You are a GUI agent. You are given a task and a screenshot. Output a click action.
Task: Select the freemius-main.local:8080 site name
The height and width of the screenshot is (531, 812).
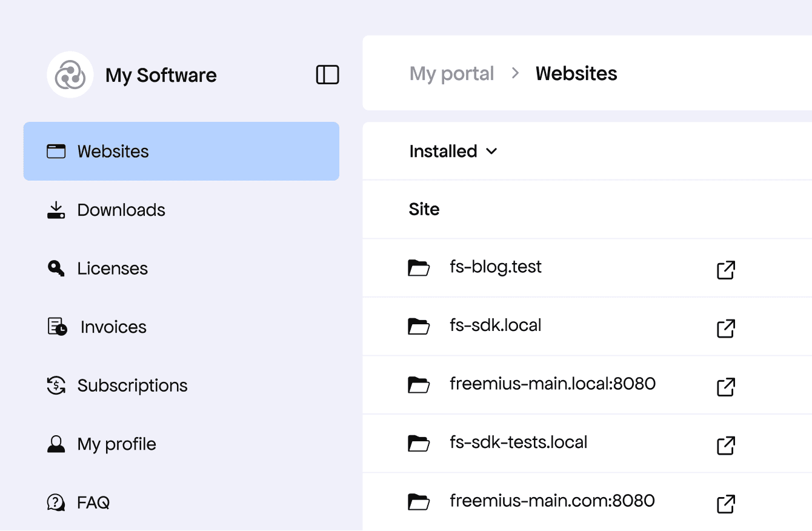[552, 384]
